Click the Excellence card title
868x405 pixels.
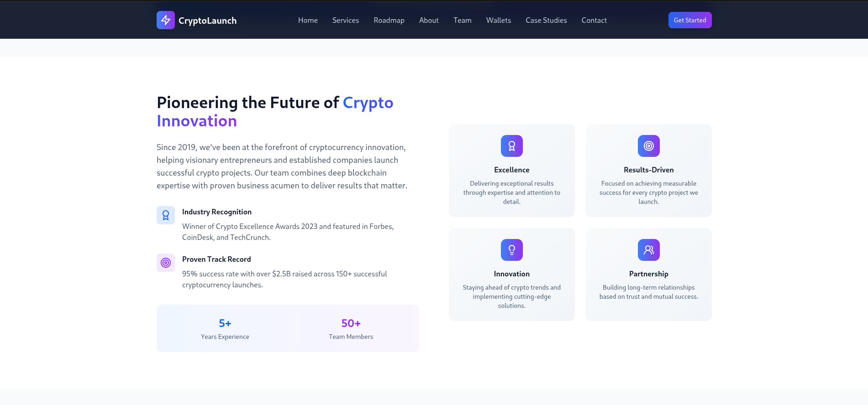click(511, 170)
